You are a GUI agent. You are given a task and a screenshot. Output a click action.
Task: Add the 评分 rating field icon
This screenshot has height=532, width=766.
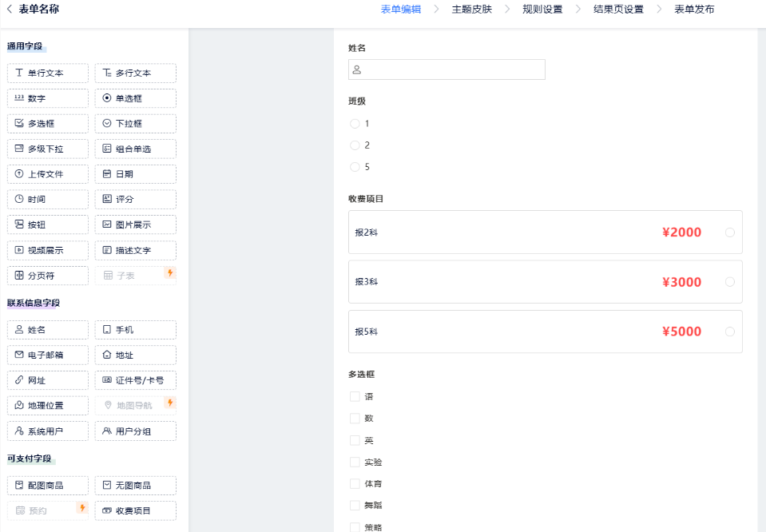click(x=107, y=199)
